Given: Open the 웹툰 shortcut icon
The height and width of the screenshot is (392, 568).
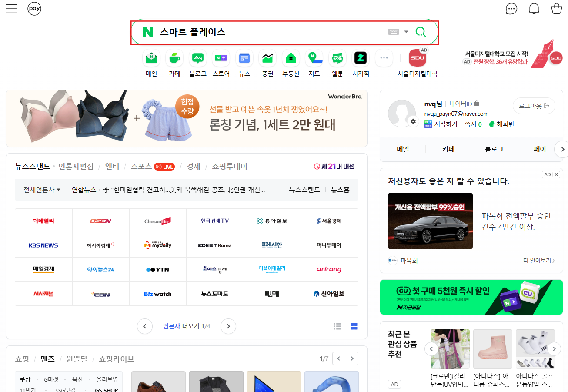Looking at the screenshot, I should tap(337, 58).
